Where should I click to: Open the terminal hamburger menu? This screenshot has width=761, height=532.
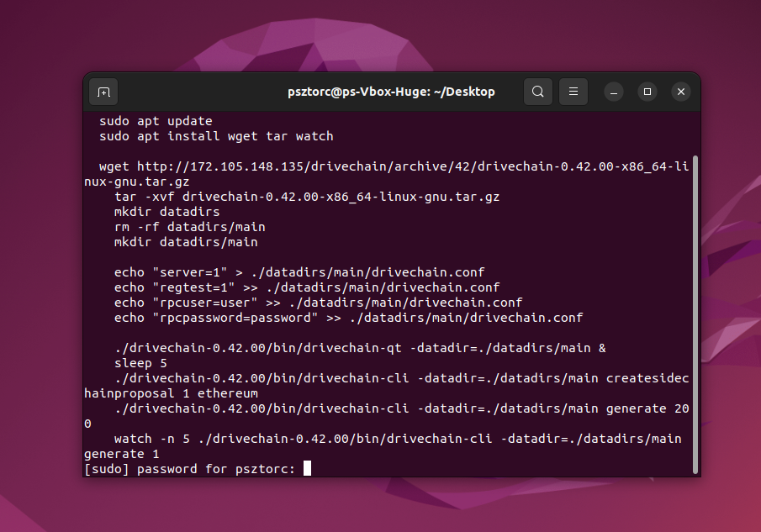coord(573,92)
